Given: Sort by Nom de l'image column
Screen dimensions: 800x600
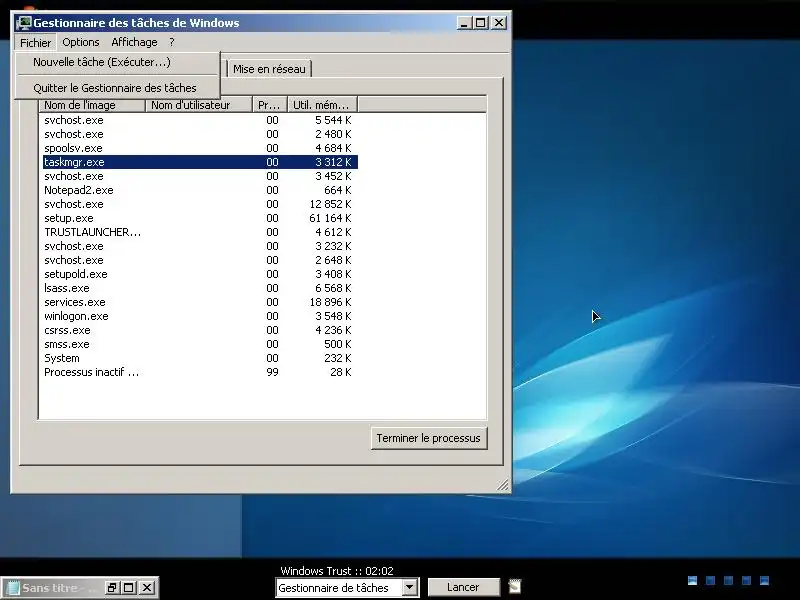Looking at the screenshot, I should click(92, 105).
